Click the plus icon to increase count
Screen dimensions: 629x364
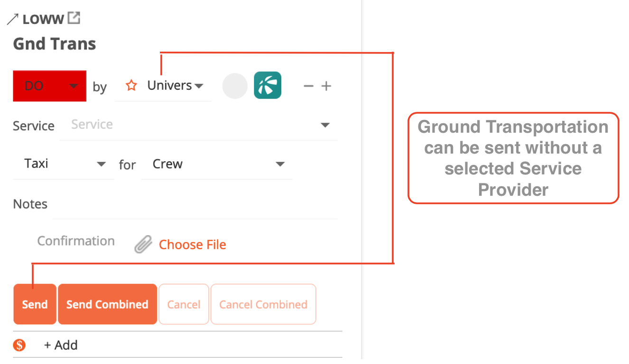point(326,86)
